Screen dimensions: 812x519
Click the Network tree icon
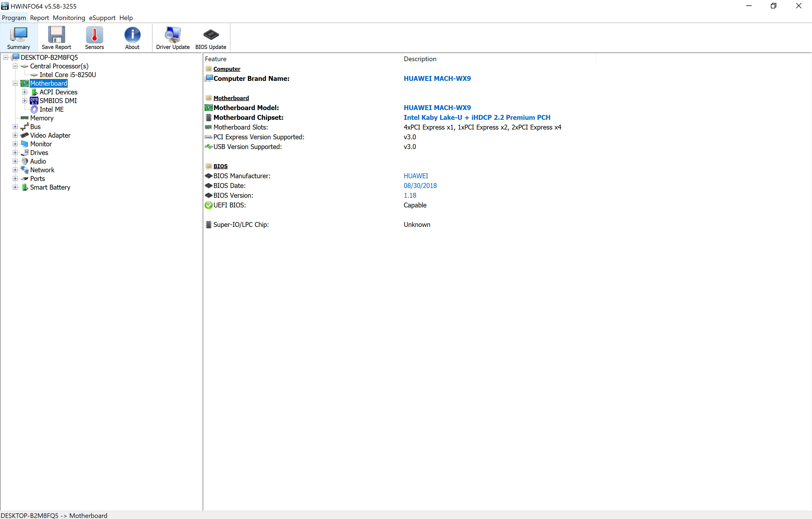25,170
